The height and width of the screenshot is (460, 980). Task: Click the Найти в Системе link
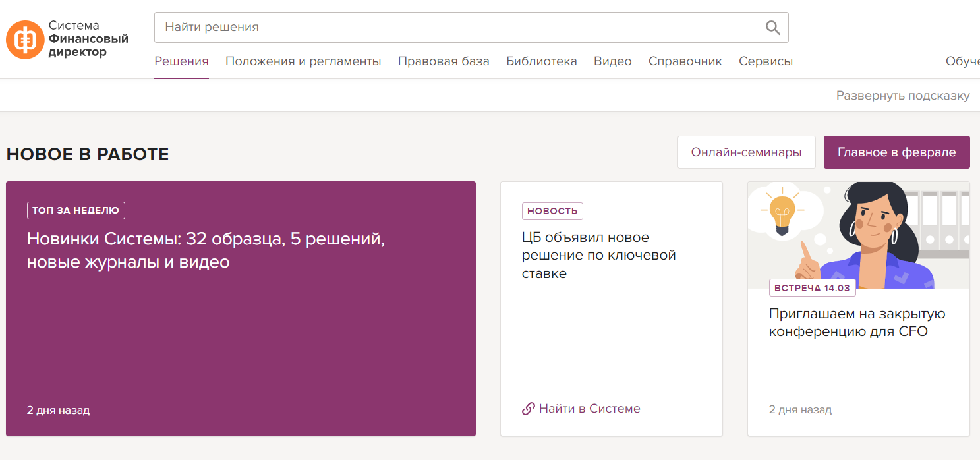tap(589, 409)
